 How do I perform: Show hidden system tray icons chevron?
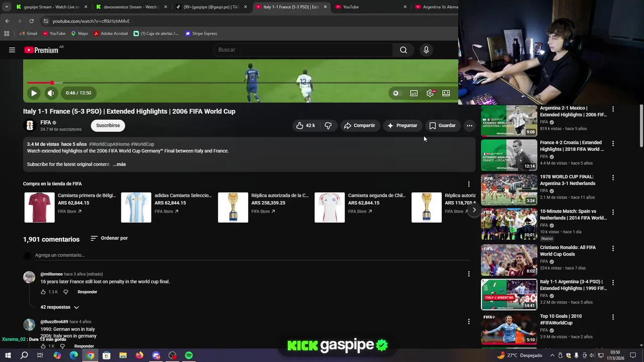[x=553, y=355]
